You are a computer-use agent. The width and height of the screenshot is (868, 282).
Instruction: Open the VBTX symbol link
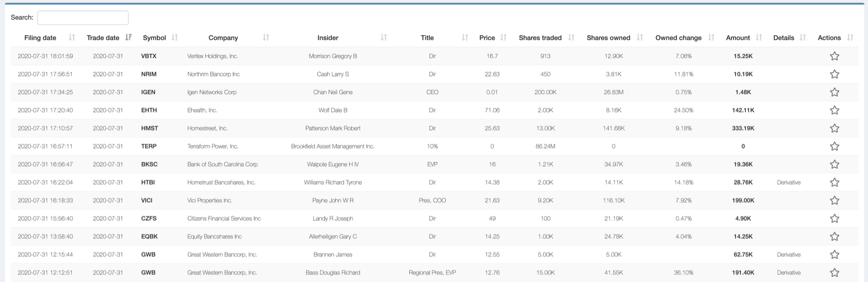click(x=149, y=56)
